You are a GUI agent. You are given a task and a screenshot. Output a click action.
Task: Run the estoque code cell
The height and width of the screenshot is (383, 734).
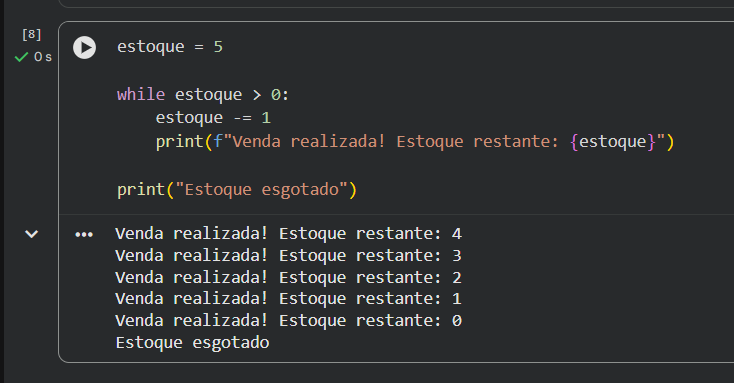84,47
